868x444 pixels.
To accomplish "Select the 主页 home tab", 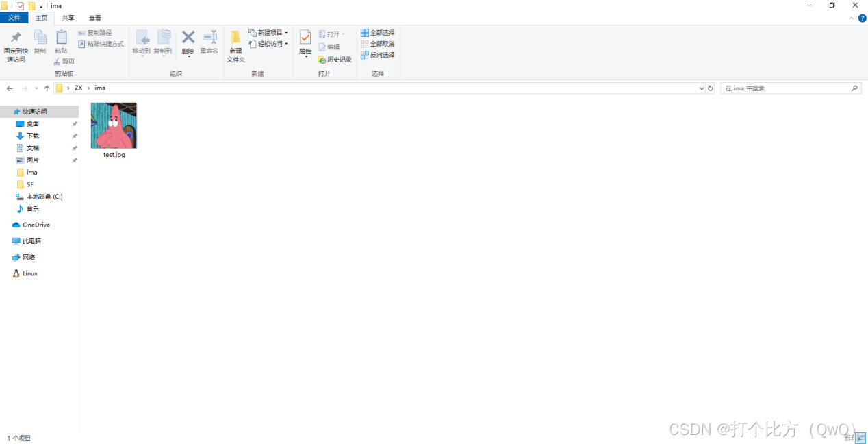I will point(42,18).
